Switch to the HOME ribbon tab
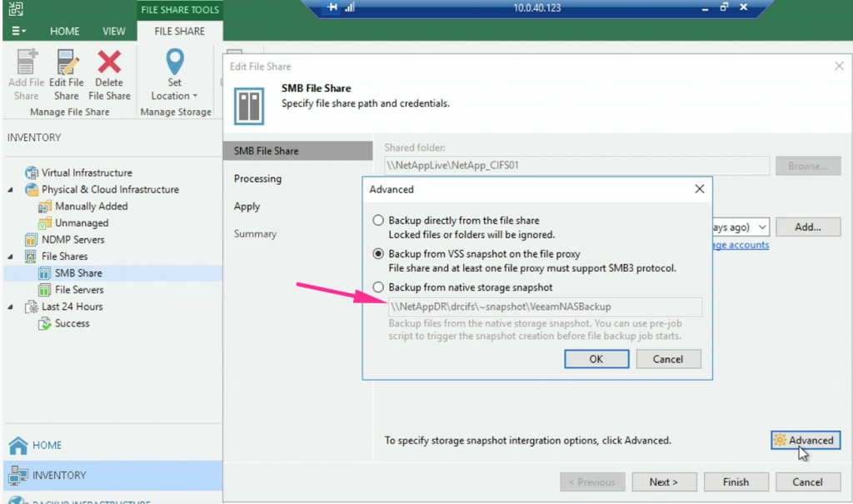The image size is (853, 504). coord(65,31)
